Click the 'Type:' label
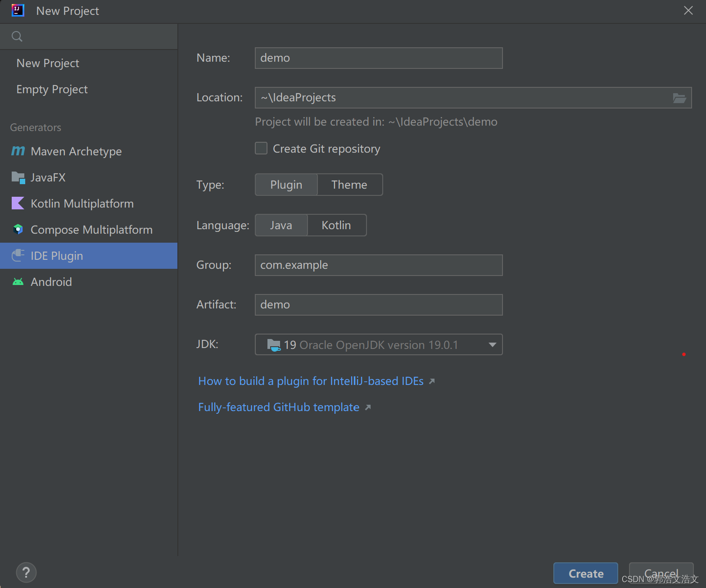Image resolution: width=706 pixels, height=588 pixels. (210, 185)
